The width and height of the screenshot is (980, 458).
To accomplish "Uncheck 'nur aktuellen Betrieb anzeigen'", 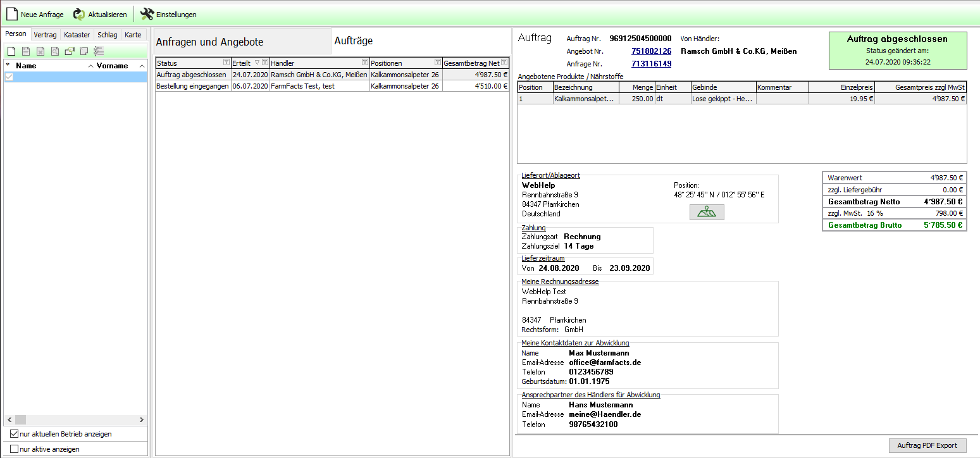I will [15, 434].
